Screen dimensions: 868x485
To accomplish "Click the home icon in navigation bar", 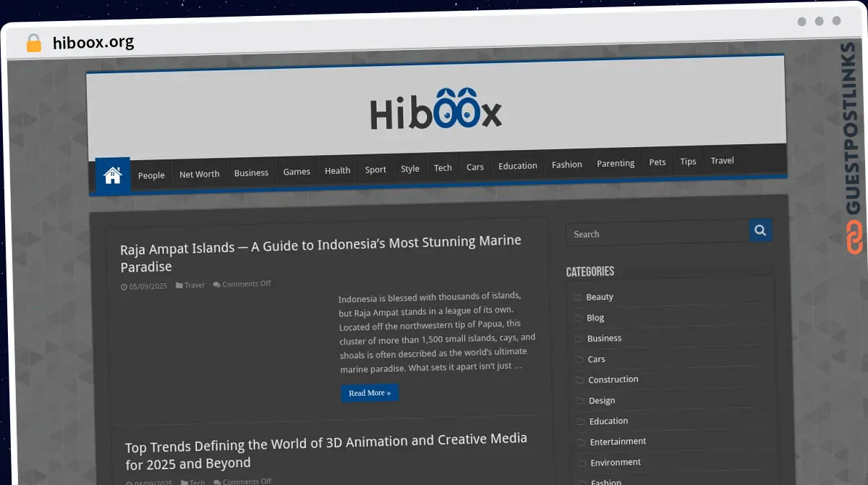I will point(112,175).
